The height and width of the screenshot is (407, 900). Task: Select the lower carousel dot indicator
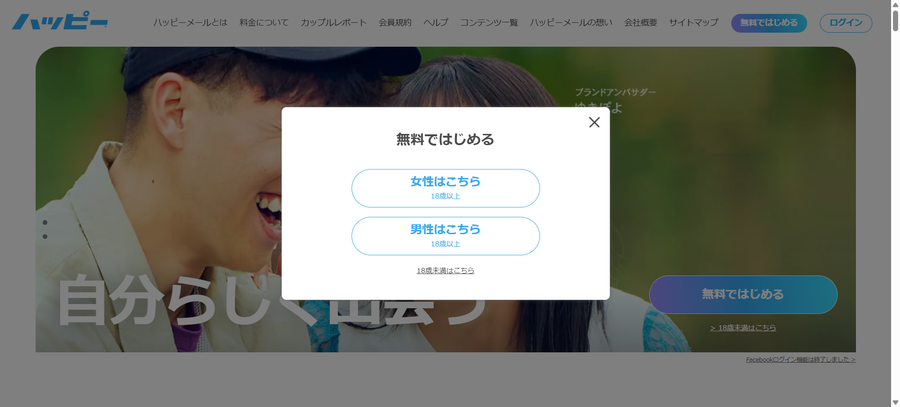(x=45, y=237)
